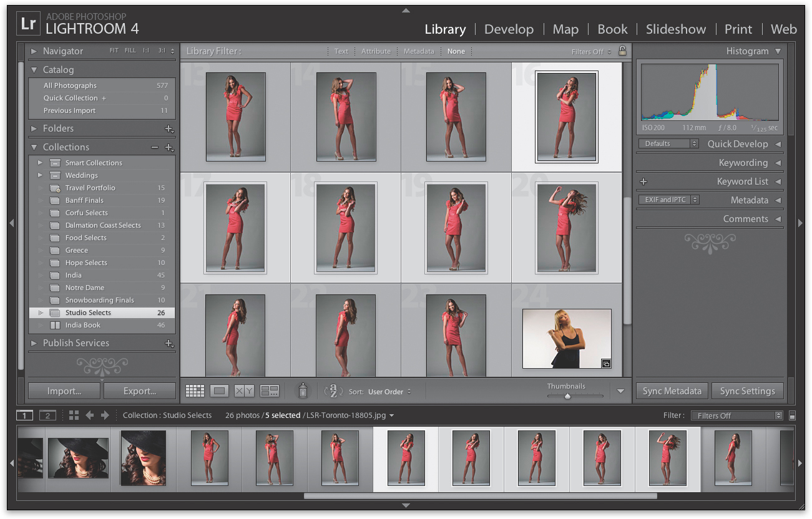Select the India Book collection
The image size is (812, 519).
pos(102,325)
